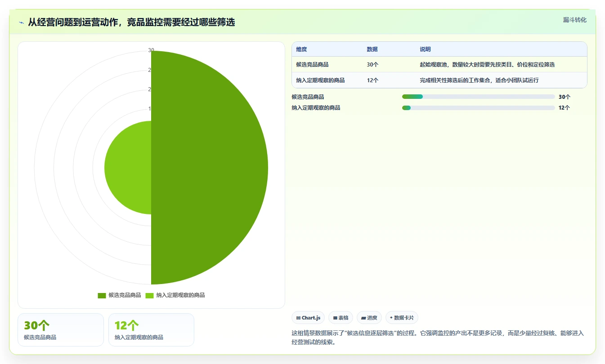
Task: Click the 候选竞品商品 progress bar
Action: pyautogui.click(x=478, y=97)
